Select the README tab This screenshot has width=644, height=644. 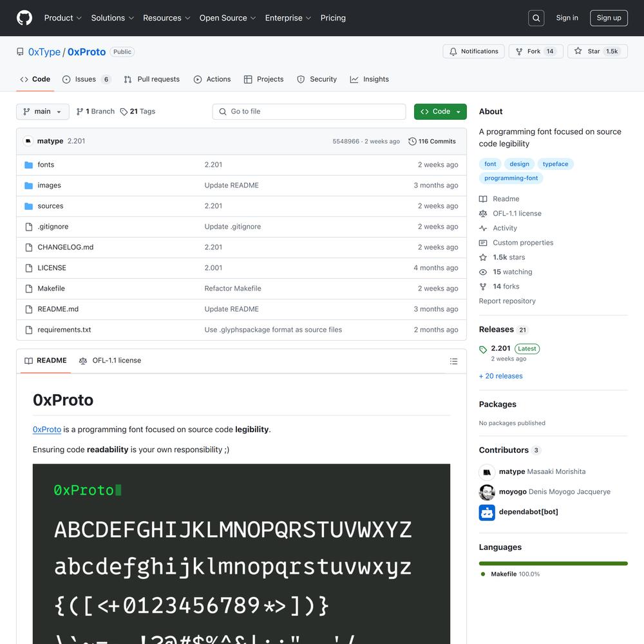tap(46, 361)
